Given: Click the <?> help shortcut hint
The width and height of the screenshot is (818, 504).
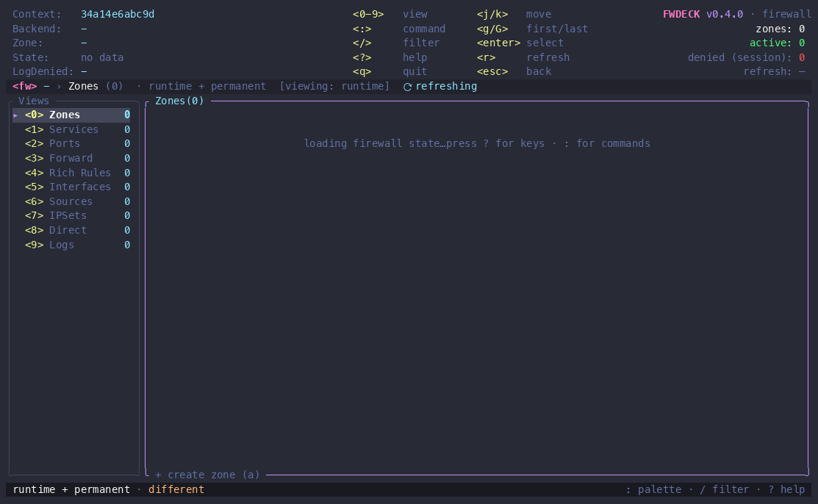Looking at the screenshot, I should coord(390,57).
